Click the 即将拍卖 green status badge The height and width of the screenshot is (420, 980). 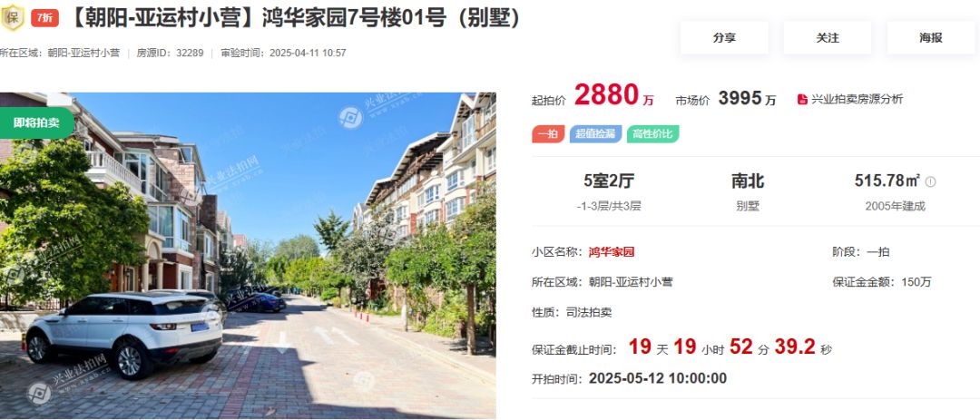(x=36, y=122)
